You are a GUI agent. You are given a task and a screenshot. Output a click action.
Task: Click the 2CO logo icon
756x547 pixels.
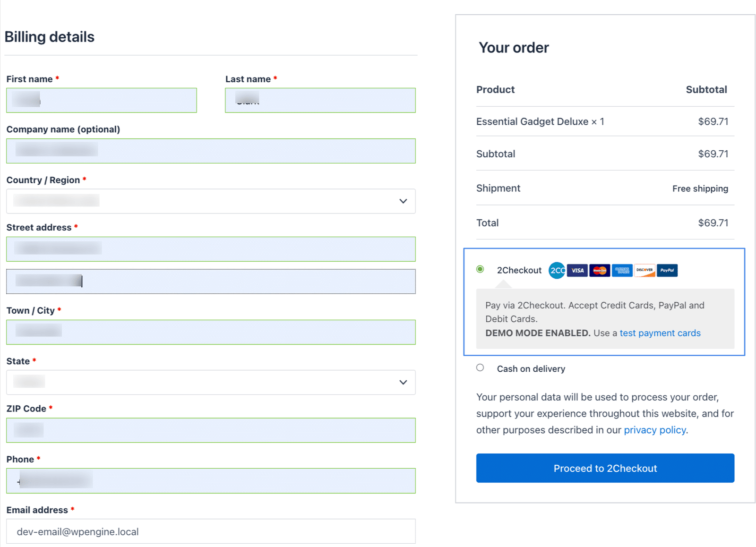click(557, 270)
